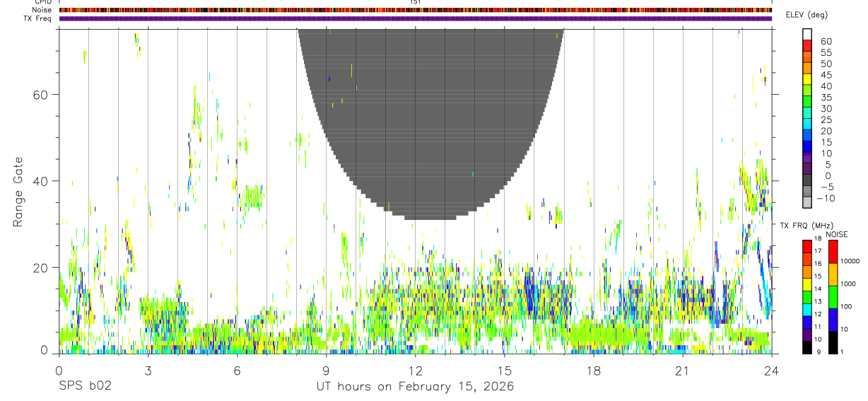Click the '151' CPID value at top
The width and height of the screenshot is (868, 401).
pyautogui.click(x=416, y=2)
